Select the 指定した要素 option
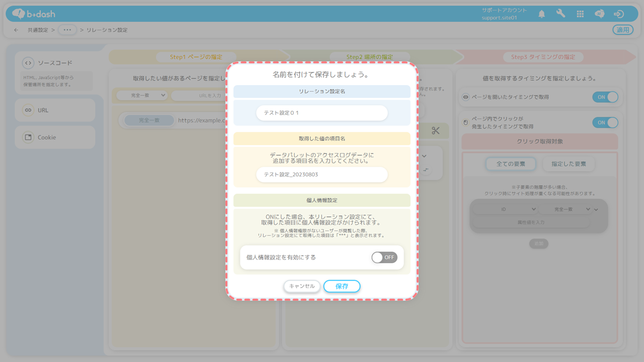This screenshot has height=362, width=644. coord(569,164)
